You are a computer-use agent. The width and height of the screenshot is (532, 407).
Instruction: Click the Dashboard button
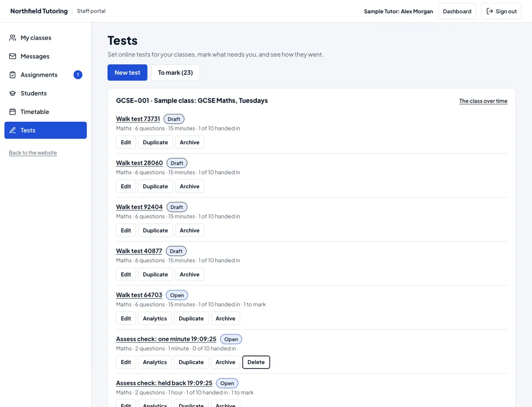click(x=457, y=11)
